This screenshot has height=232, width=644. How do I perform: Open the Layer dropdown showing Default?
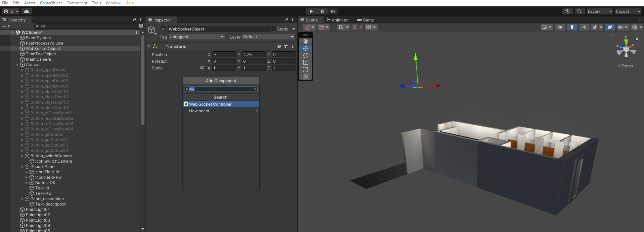click(x=268, y=37)
